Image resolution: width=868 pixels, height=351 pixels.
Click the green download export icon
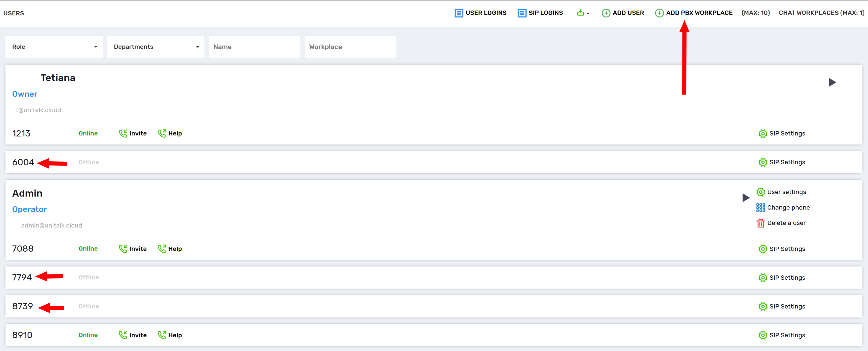click(581, 13)
